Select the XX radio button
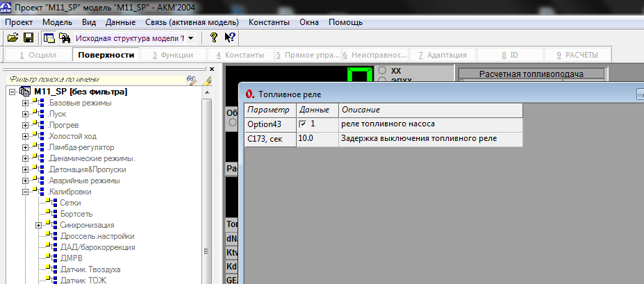The image size is (644, 284). tap(382, 70)
